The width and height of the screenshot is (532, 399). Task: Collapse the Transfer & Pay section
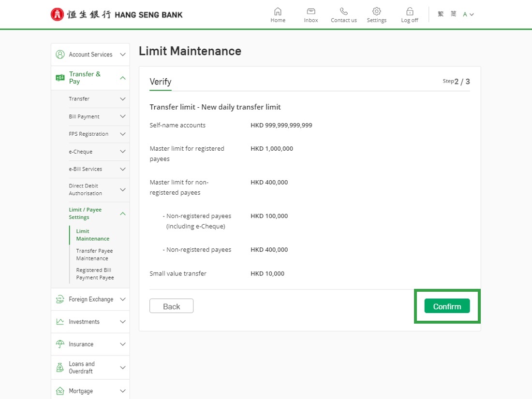coord(122,78)
